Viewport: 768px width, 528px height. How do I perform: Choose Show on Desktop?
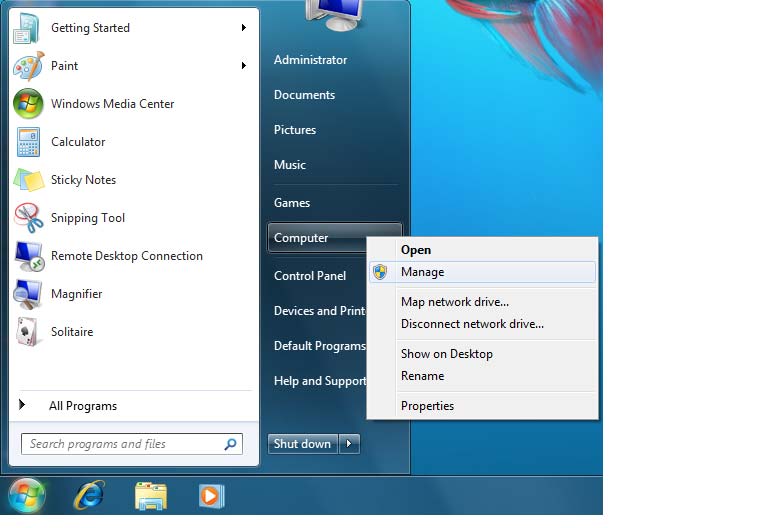pyautogui.click(x=482, y=354)
